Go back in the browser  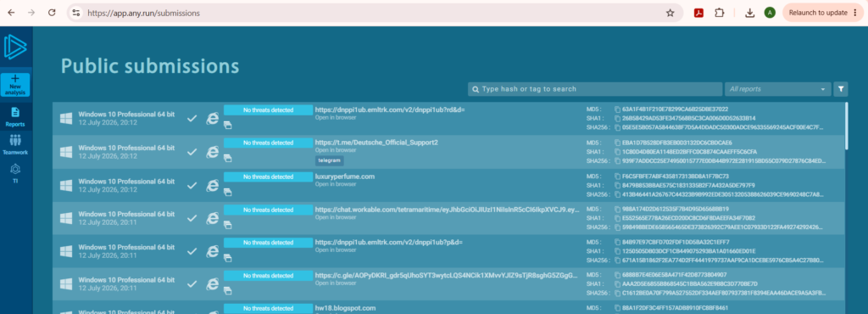(x=11, y=12)
